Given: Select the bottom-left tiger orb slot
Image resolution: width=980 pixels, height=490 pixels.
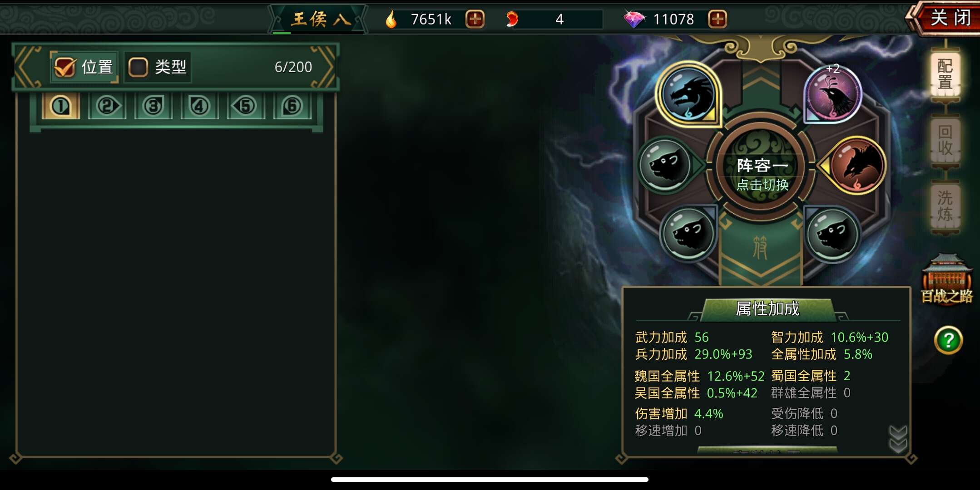Looking at the screenshot, I should click(688, 234).
